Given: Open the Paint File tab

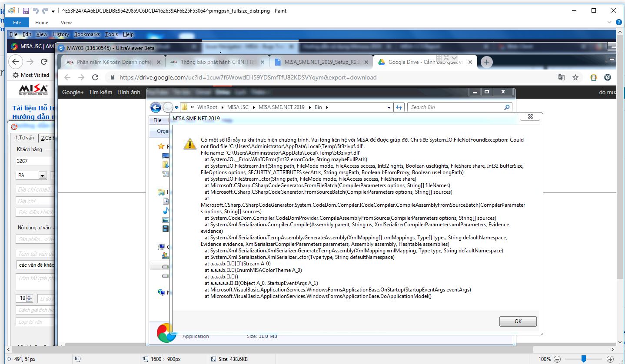Looking at the screenshot, I should pos(17,23).
